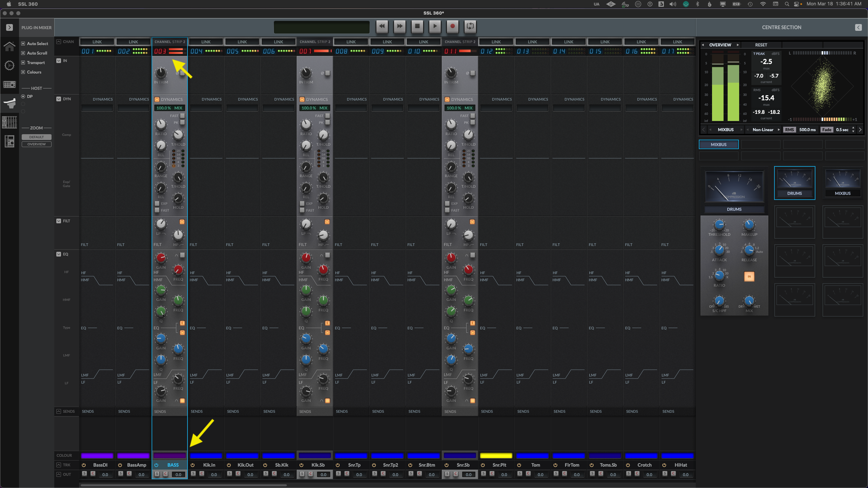The width and height of the screenshot is (868, 488).
Task: Click the LINK button on channel 001
Action: pyautogui.click(x=97, y=42)
